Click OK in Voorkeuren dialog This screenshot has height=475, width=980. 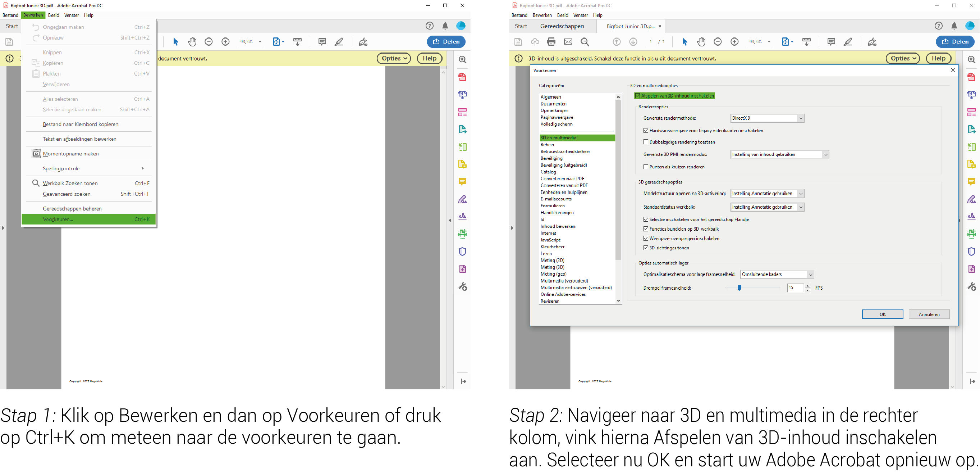pyautogui.click(x=883, y=315)
